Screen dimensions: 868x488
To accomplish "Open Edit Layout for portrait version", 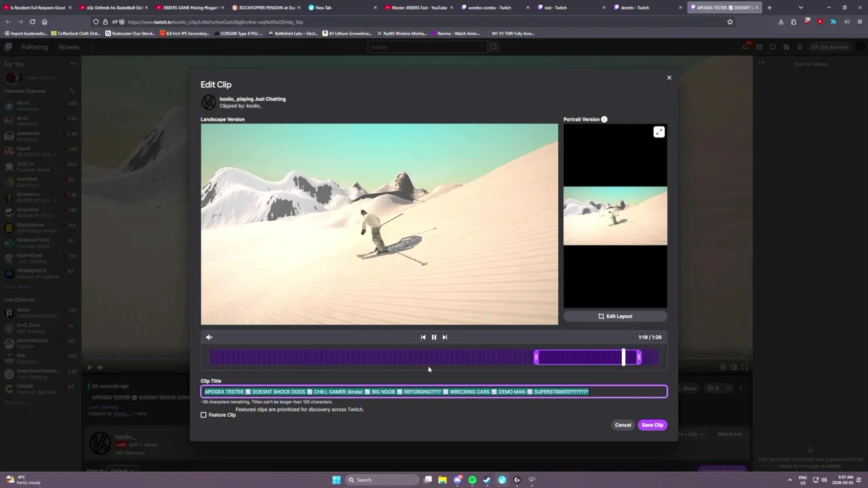I will click(x=615, y=316).
